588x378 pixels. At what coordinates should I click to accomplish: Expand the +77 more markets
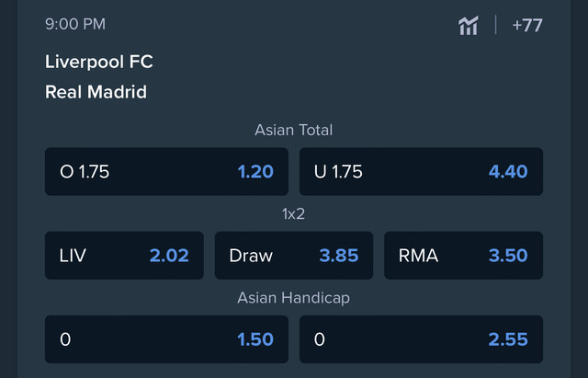tap(527, 26)
